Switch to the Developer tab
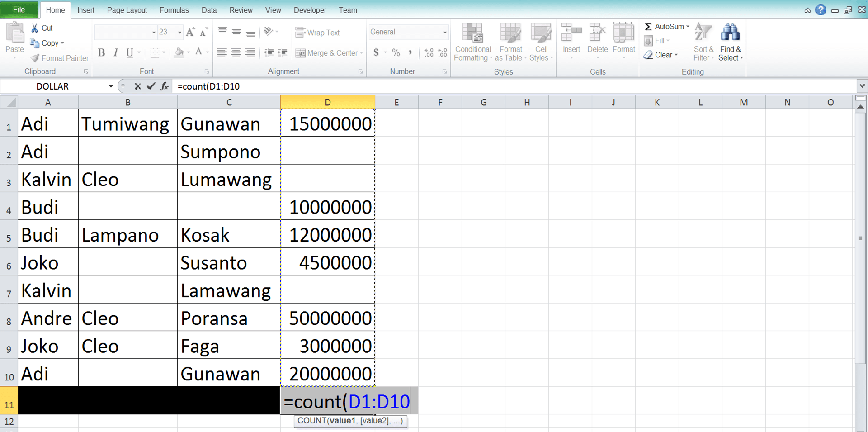 (310, 10)
